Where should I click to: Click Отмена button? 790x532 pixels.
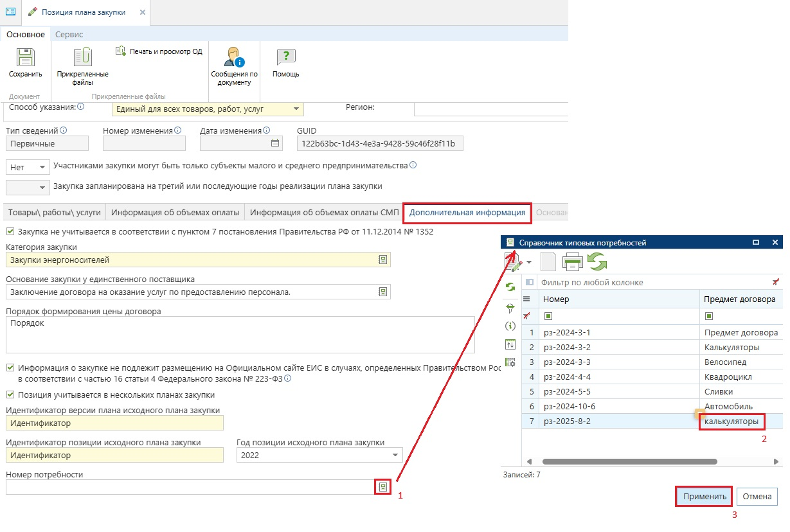pyautogui.click(x=757, y=496)
